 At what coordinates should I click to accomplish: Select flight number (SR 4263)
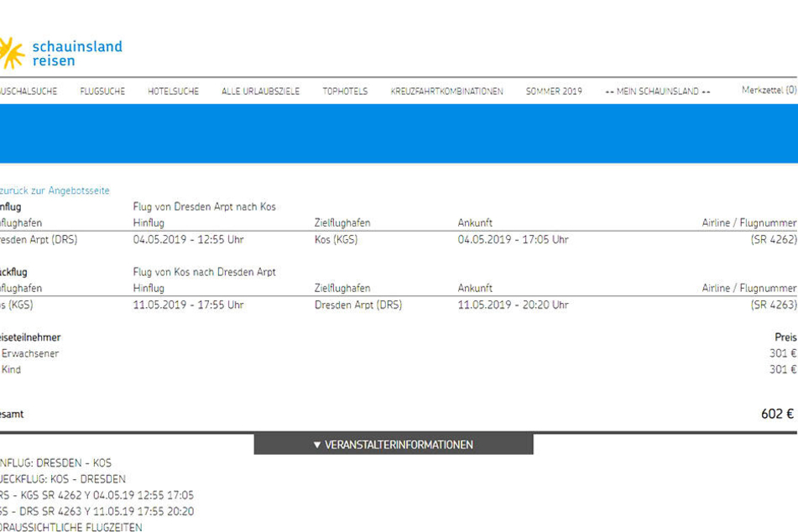pyautogui.click(x=774, y=305)
